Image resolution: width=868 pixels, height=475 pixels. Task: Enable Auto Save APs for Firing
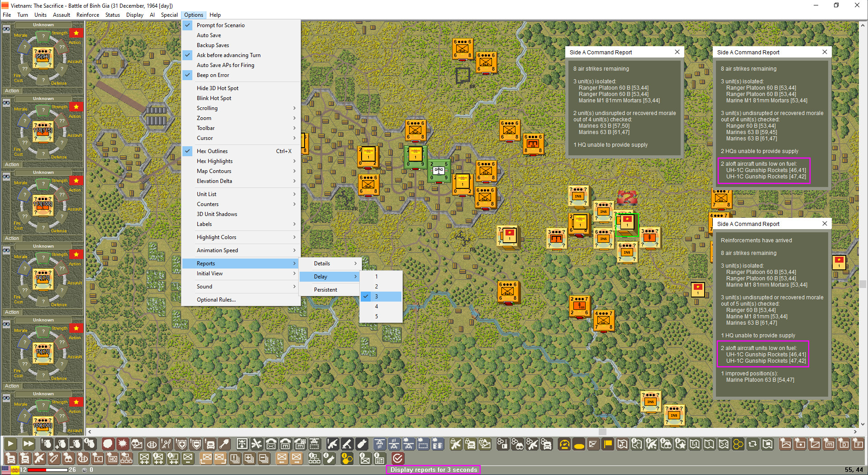pyautogui.click(x=241, y=65)
